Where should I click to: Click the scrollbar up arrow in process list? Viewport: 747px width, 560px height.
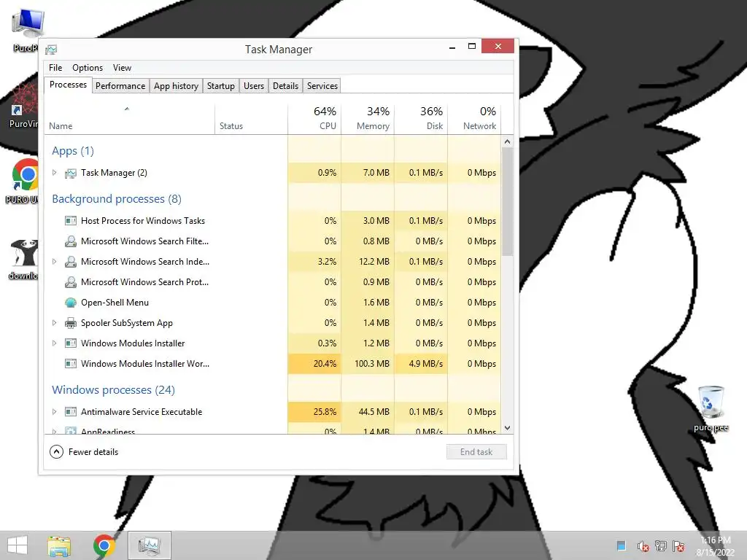coord(508,141)
